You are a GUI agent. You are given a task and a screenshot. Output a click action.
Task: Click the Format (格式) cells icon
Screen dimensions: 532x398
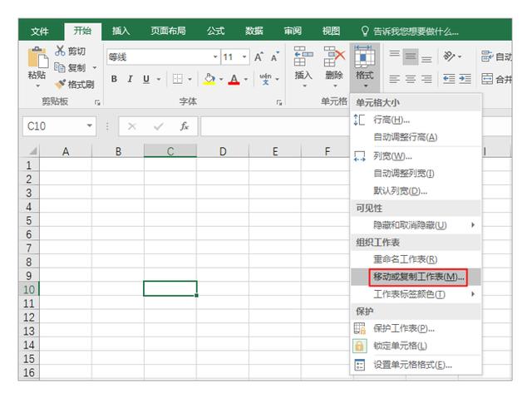tap(364, 57)
